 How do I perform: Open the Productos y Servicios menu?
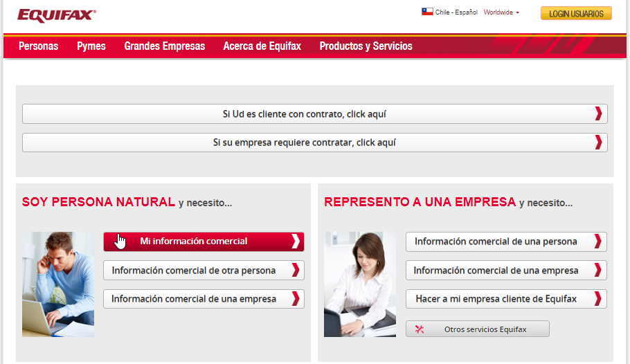coord(366,46)
